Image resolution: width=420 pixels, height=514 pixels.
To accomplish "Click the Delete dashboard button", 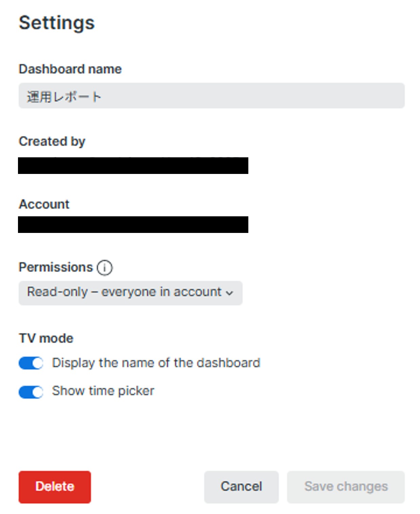I will pyautogui.click(x=55, y=487).
